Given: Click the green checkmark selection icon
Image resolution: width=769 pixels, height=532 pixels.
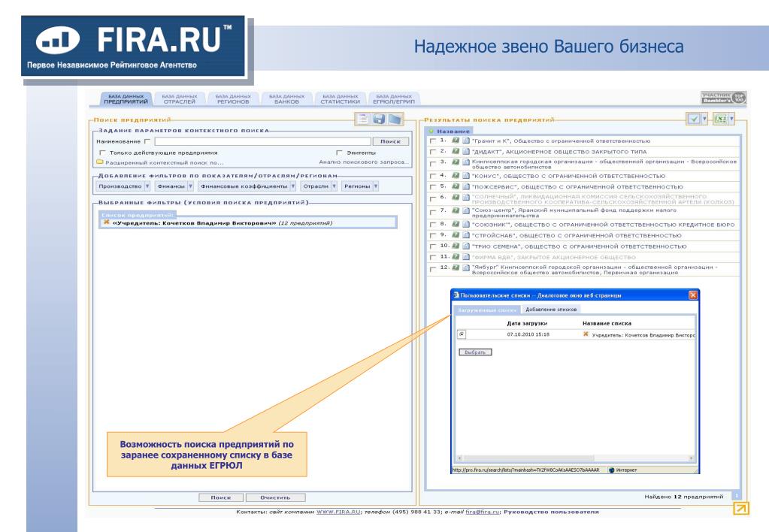Looking at the screenshot, I should 694,119.
